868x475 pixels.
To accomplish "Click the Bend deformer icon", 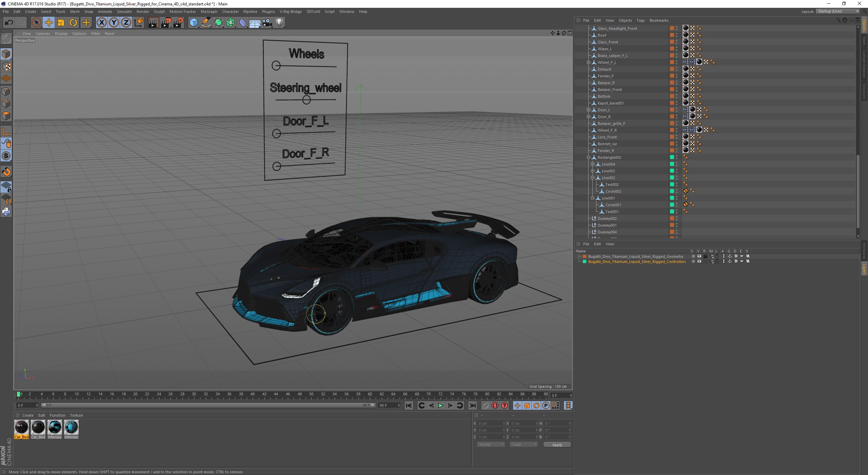I will pos(243,23).
